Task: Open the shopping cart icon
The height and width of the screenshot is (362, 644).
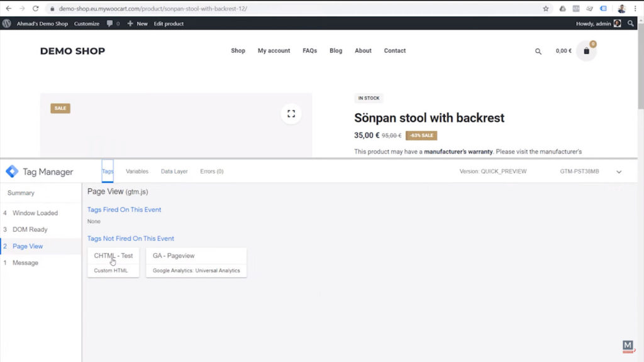Action: (586, 50)
